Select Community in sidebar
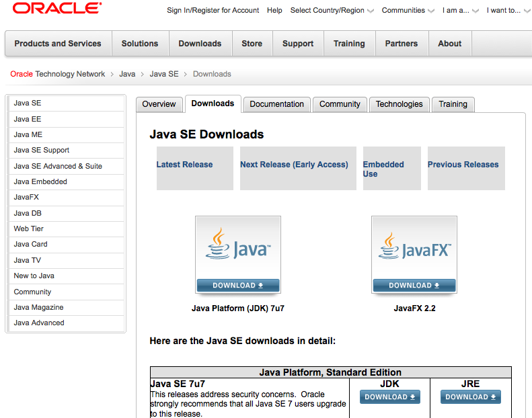Screen dimensions: 532x418 [66, 292]
